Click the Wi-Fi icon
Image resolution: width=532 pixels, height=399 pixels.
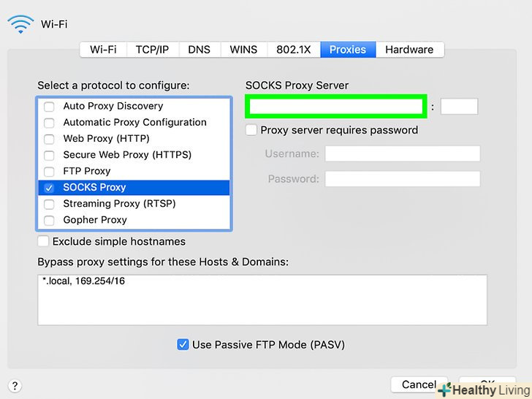tap(20, 25)
